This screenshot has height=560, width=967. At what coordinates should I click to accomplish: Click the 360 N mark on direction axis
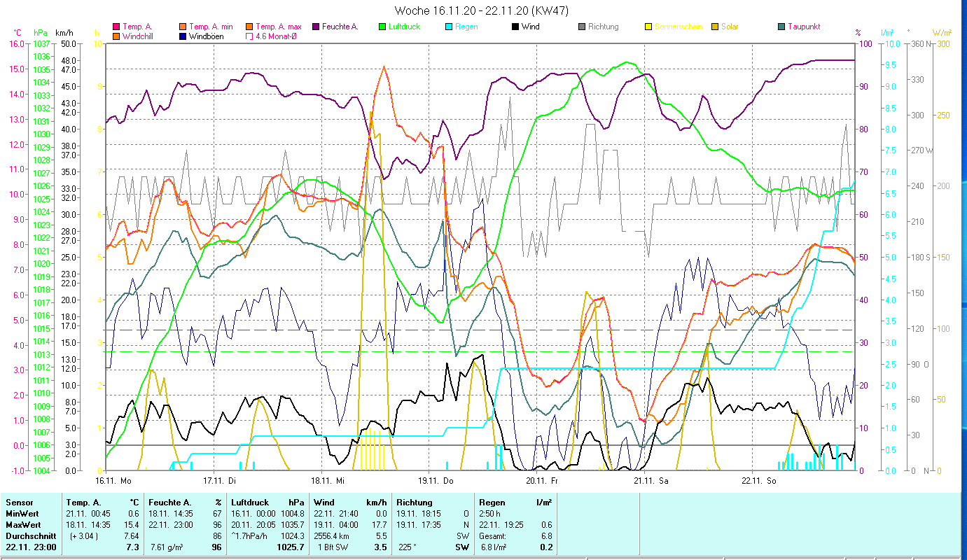point(923,44)
